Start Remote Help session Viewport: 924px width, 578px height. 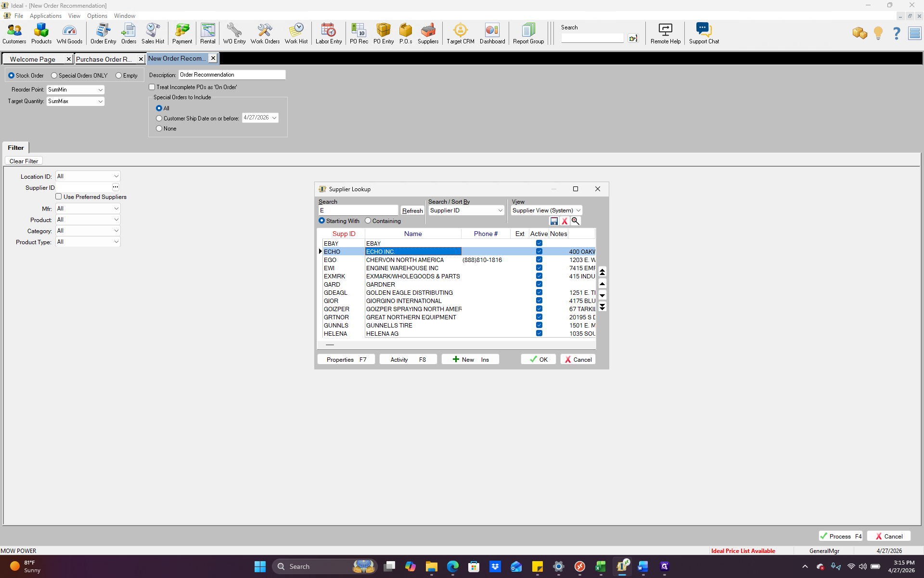(666, 34)
